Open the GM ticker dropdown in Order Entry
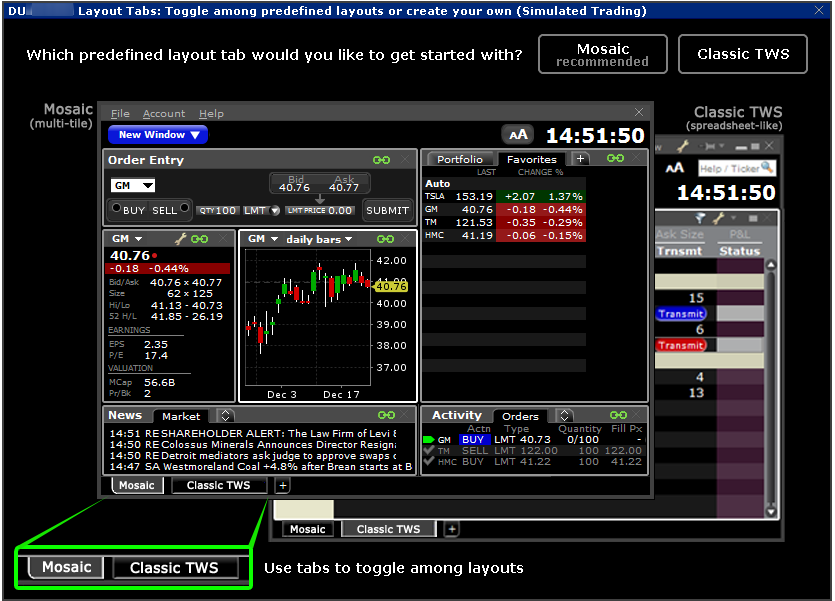Image resolution: width=835 pixels, height=601 pixels. tap(133, 185)
